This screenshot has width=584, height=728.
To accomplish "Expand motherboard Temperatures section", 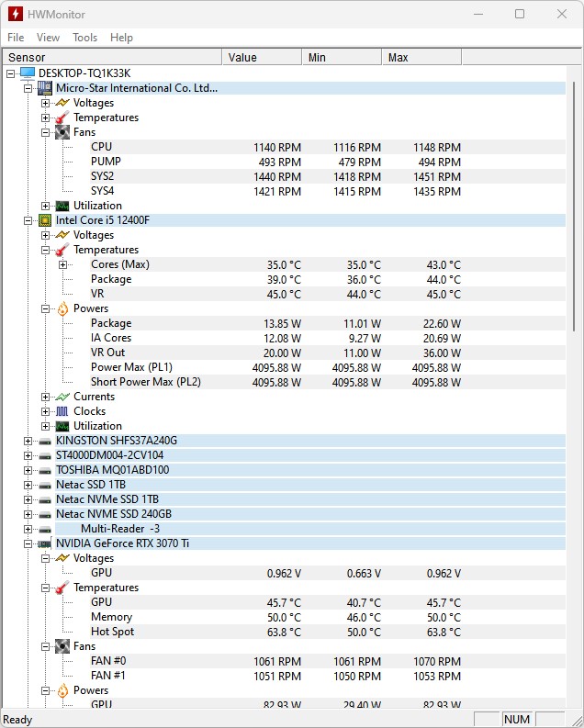I will (x=45, y=118).
